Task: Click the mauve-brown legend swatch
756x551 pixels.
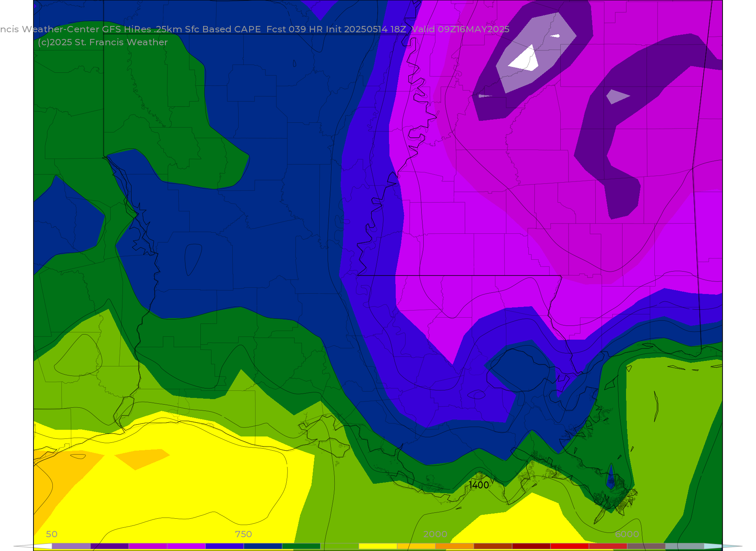Action: [646, 546]
